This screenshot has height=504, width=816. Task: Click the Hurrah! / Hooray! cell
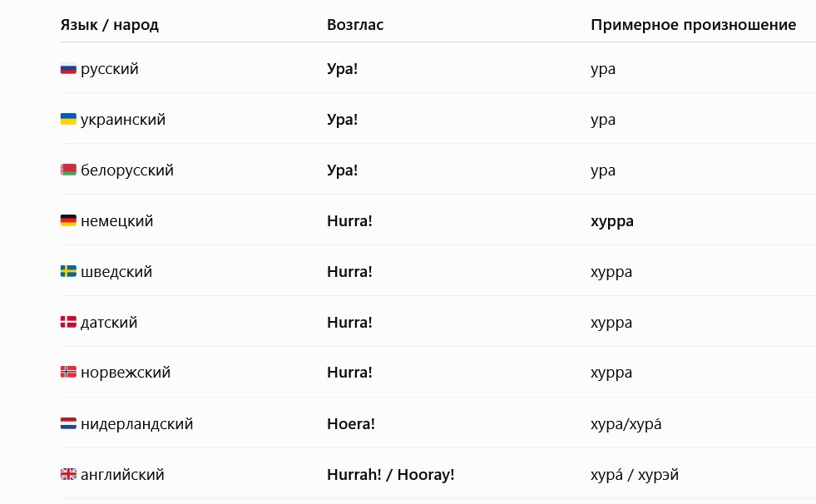point(390,474)
